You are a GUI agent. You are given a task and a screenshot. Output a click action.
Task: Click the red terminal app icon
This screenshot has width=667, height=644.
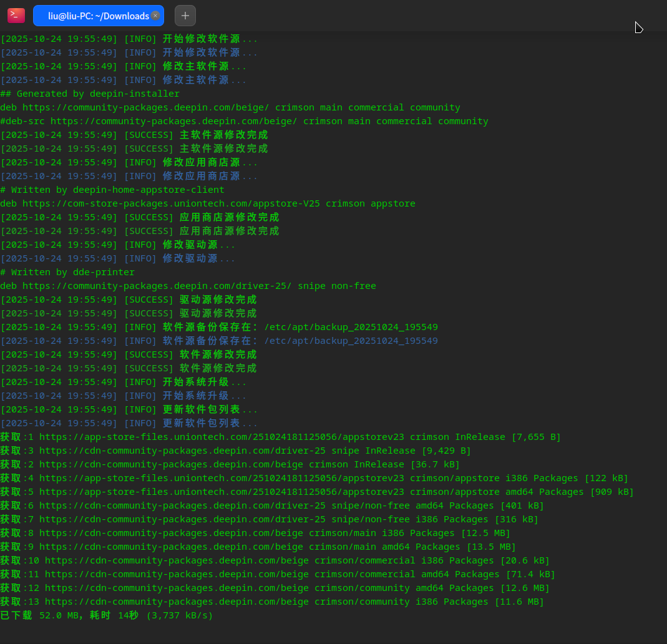pyautogui.click(x=16, y=16)
